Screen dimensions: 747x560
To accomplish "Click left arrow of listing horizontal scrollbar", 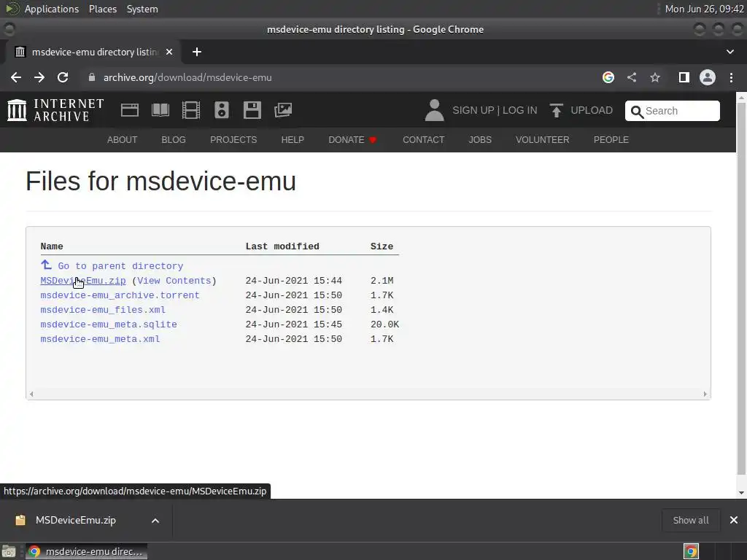I will (31, 394).
